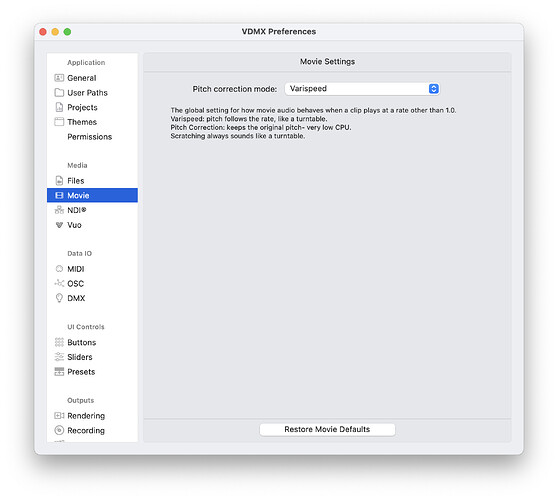Open Buttons UI controls settings
The height and width of the screenshot is (500, 558).
[92, 342]
